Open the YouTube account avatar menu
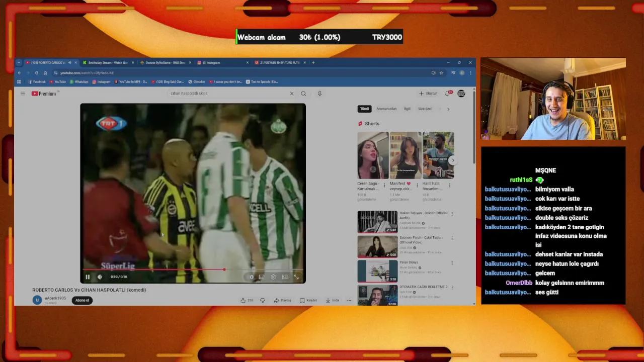Image resolution: width=644 pixels, height=362 pixels. [x=461, y=94]
